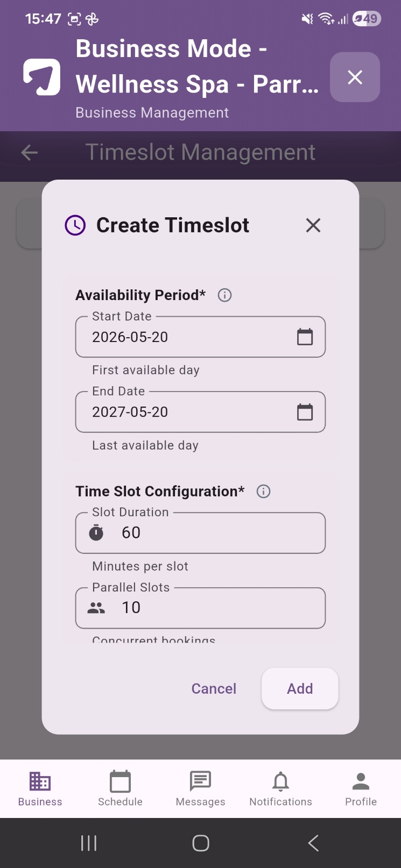Tap the stopwatch icon in Slot Duration
The height and width of the screenshot is (868, 401).
pyautogui.click(x=96, y=532)
